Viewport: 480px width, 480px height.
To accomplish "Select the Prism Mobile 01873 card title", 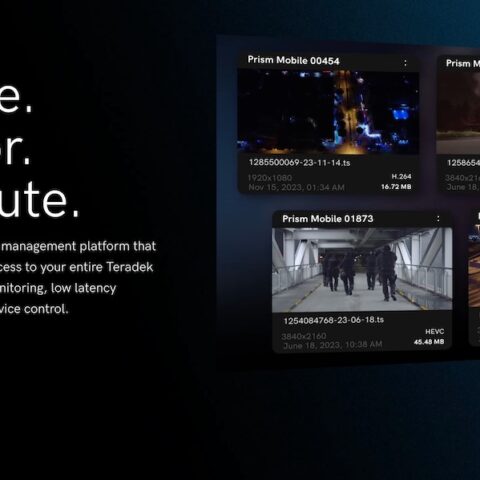I will point(328,219).
